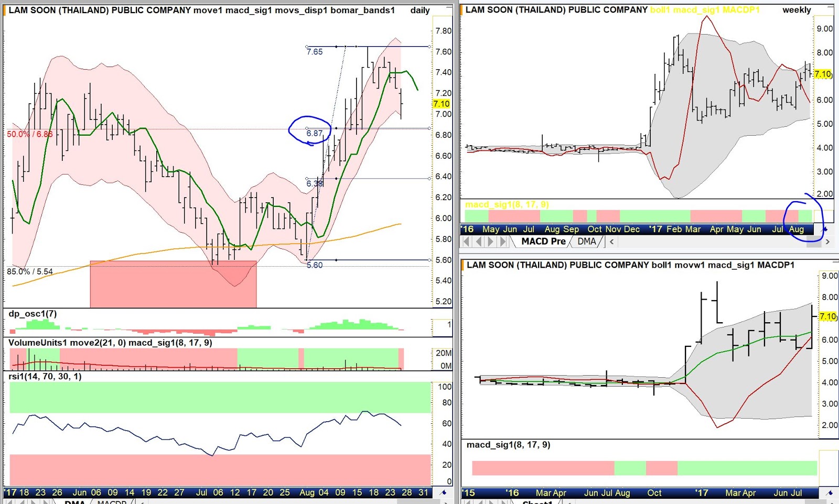Click the daily chart title 'LAM SOON (THAILAND) PUBLIC COMPANY'

[x=100, y=10]
